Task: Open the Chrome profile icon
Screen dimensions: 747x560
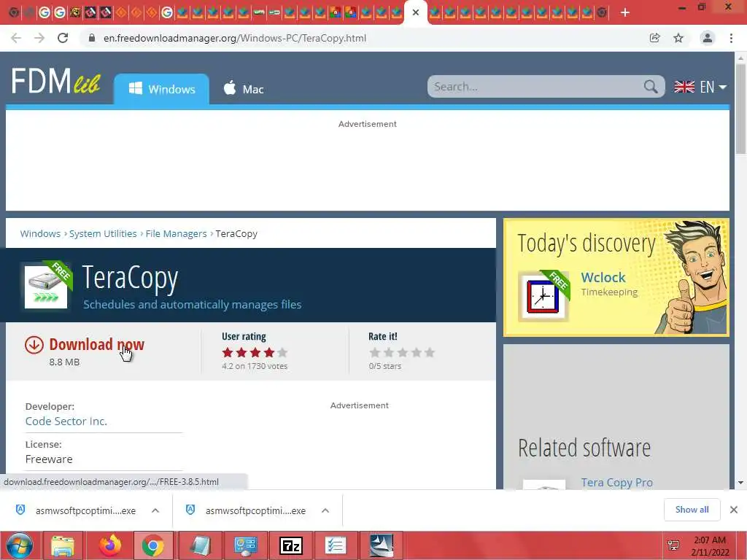Action: [x=708, y=38]
